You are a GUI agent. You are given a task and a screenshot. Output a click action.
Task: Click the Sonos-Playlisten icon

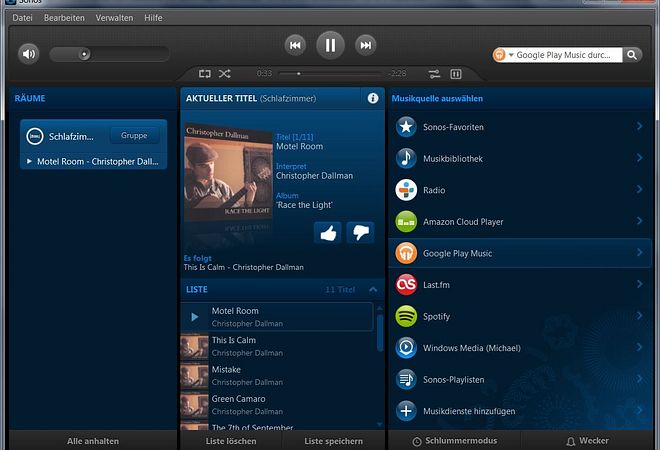406,379
